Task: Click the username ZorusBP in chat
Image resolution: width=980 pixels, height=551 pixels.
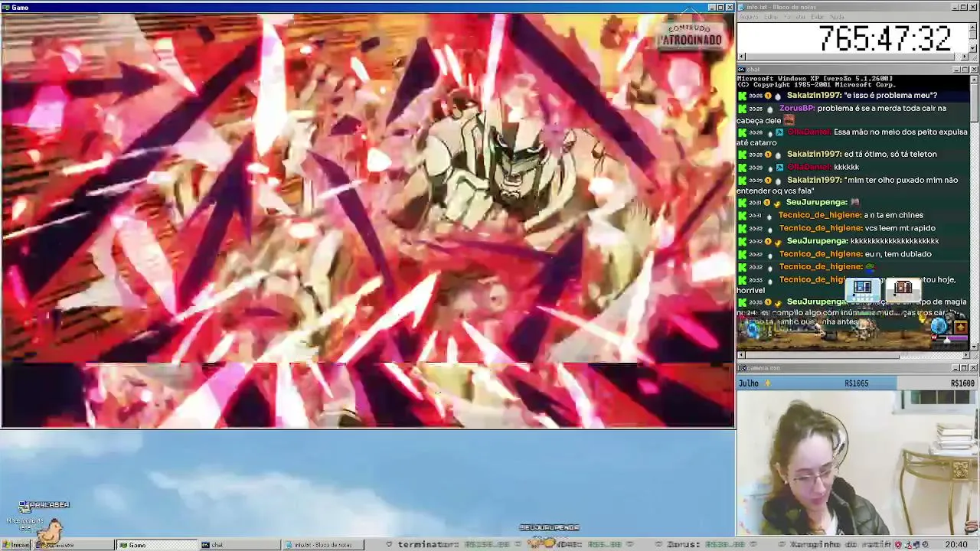Action: pyautogui.click(x=796, y=109)
